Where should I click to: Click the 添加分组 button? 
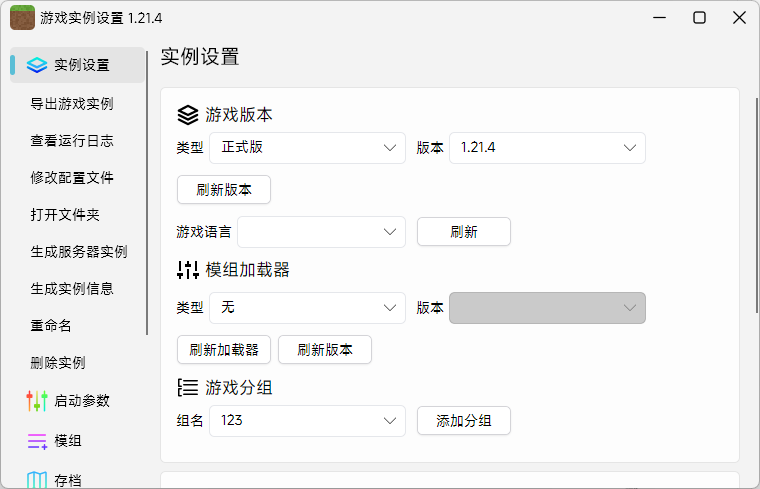[x=464, y=421]
